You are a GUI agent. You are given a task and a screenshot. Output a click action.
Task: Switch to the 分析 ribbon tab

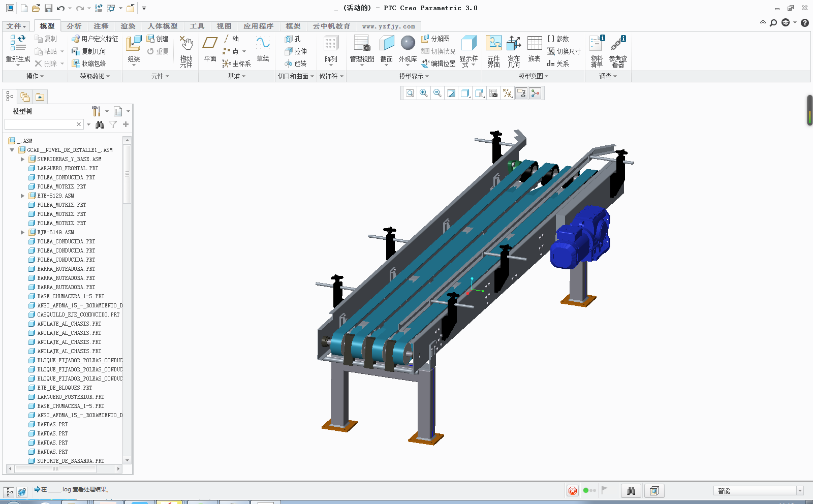pyautogui.click(x=74, y=26)
